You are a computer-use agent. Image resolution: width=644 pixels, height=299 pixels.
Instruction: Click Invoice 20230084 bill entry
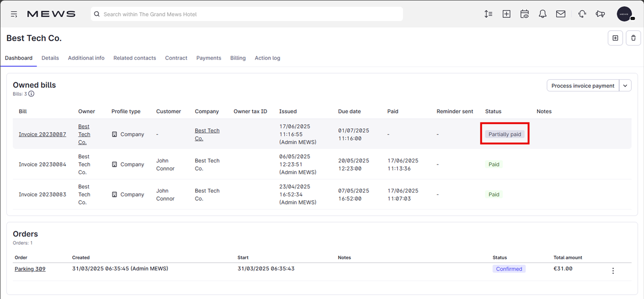(x=43, y=164)
